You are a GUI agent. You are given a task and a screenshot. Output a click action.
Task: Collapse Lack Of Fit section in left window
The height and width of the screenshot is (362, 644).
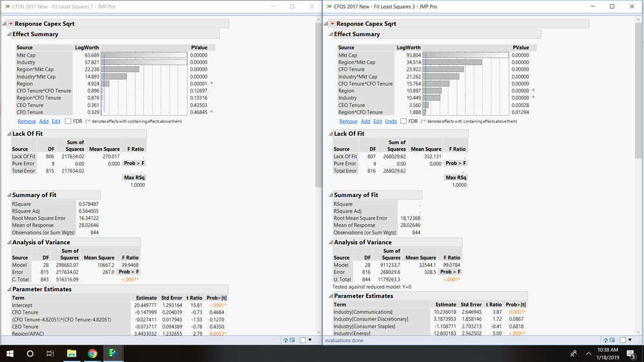click(x=9, y=134)
